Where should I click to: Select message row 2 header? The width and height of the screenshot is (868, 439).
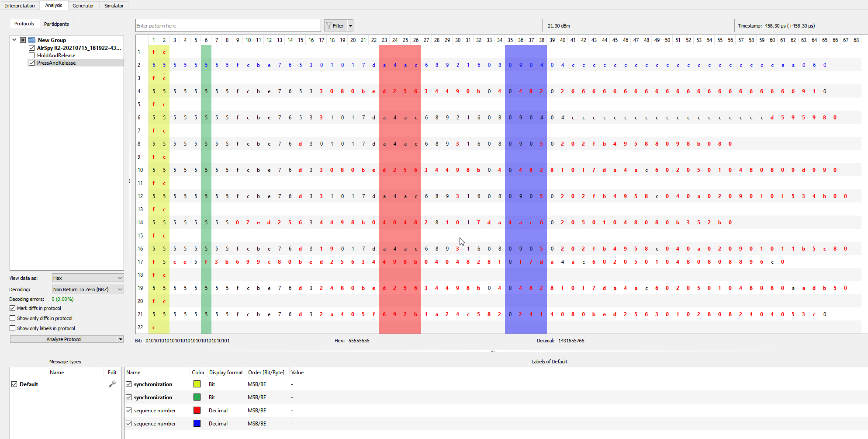139,65
